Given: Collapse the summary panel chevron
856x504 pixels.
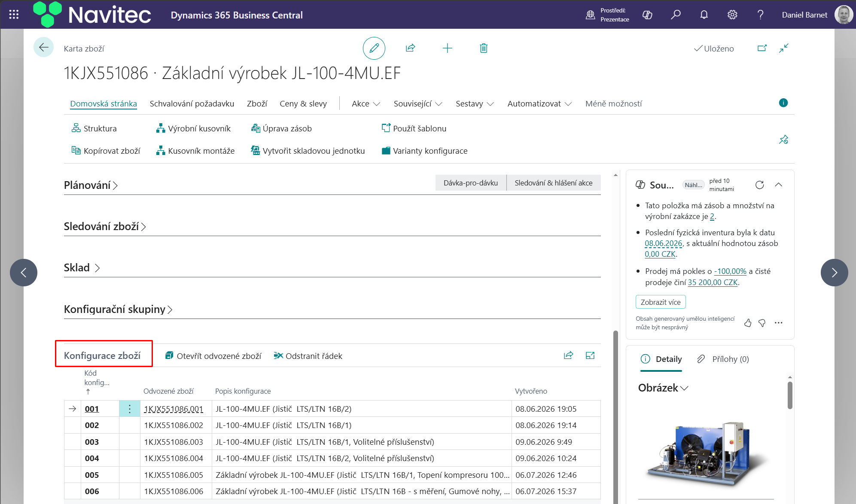Looking at the screenshot, I should tap(778, 185).
